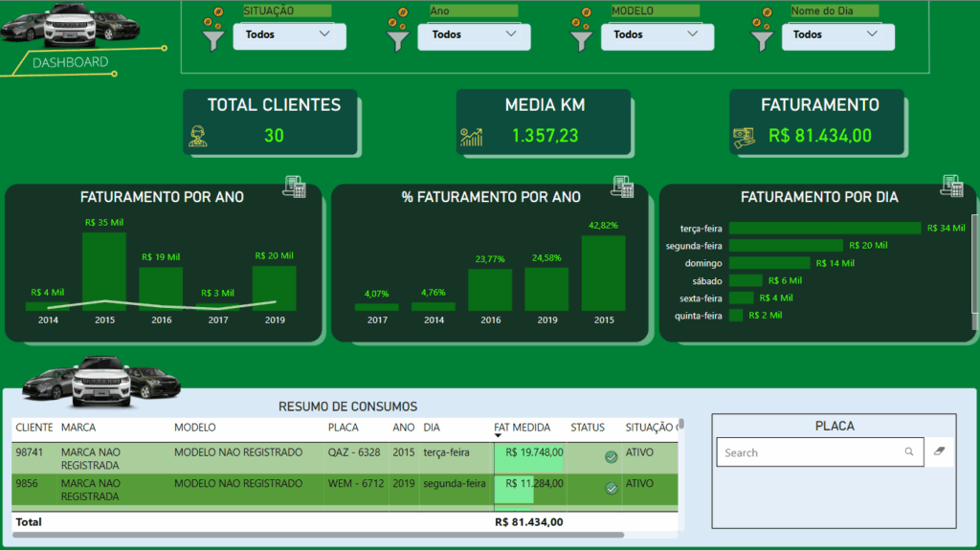
Task: Sort table by ANO column header
Action: click(404, 428)
